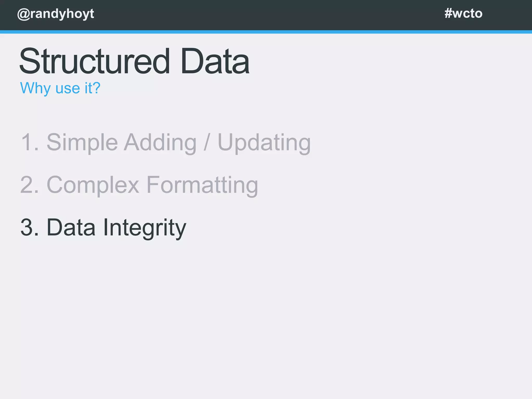Select the word 'Adding' in item one
This screenshot has height=399, width=532.
click(x=160, y=143)
